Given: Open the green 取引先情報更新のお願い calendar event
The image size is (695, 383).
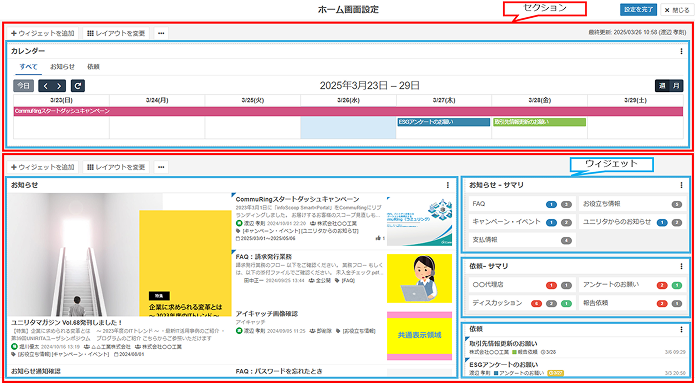Looking at the screenshot, I should [539, 122].
